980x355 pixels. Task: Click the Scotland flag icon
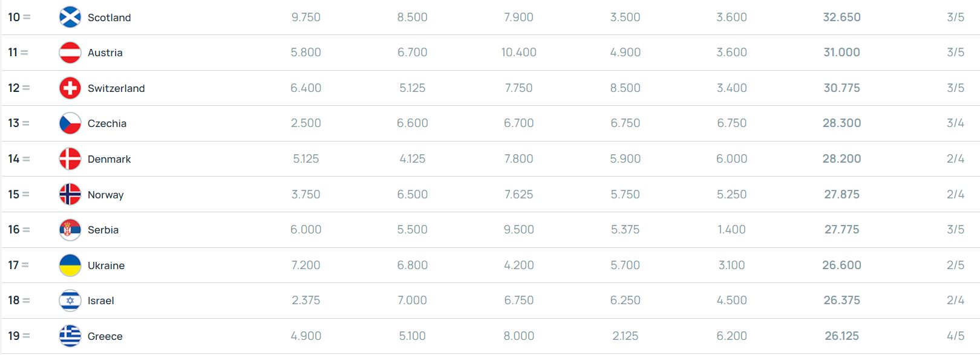tap(70, 18)
